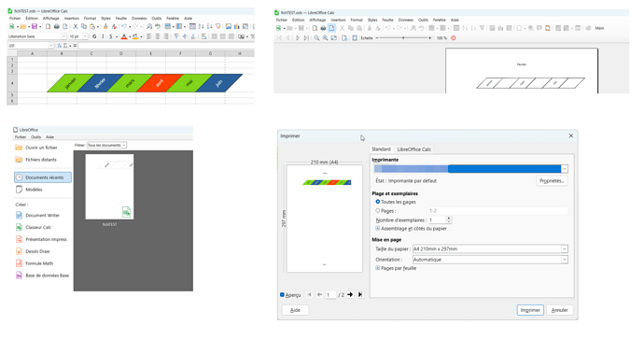Open the Orientation dropdown
The image size is (644, 354).
click(x=490, y=260)
